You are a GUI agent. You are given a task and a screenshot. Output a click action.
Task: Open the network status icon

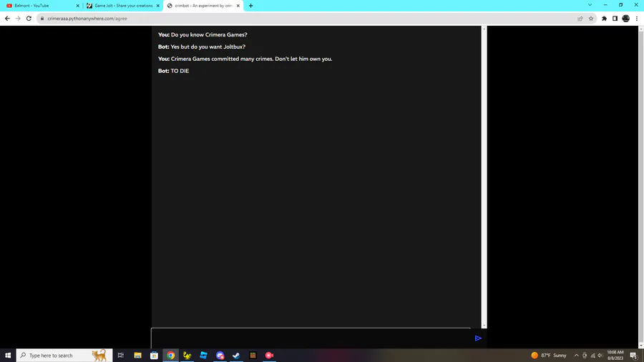(592, 356)
